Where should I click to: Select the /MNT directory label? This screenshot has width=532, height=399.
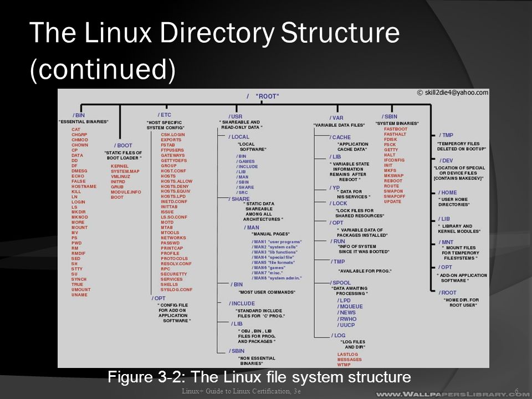click(446, 242)
